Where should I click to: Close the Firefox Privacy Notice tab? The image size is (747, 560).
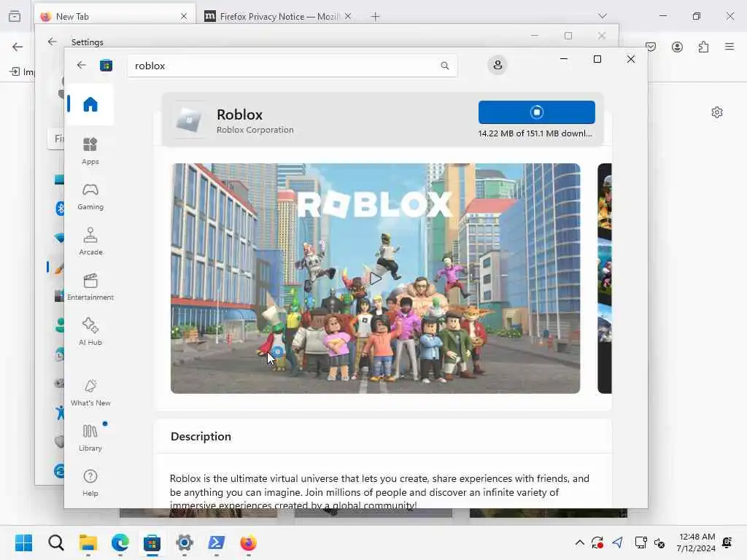click(x=348, y=17)
